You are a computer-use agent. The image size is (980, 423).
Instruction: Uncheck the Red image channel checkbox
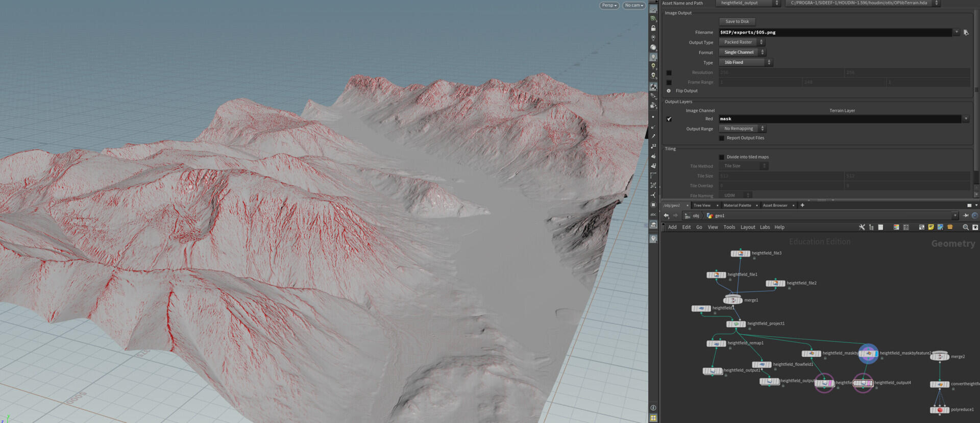pos(669,119)
